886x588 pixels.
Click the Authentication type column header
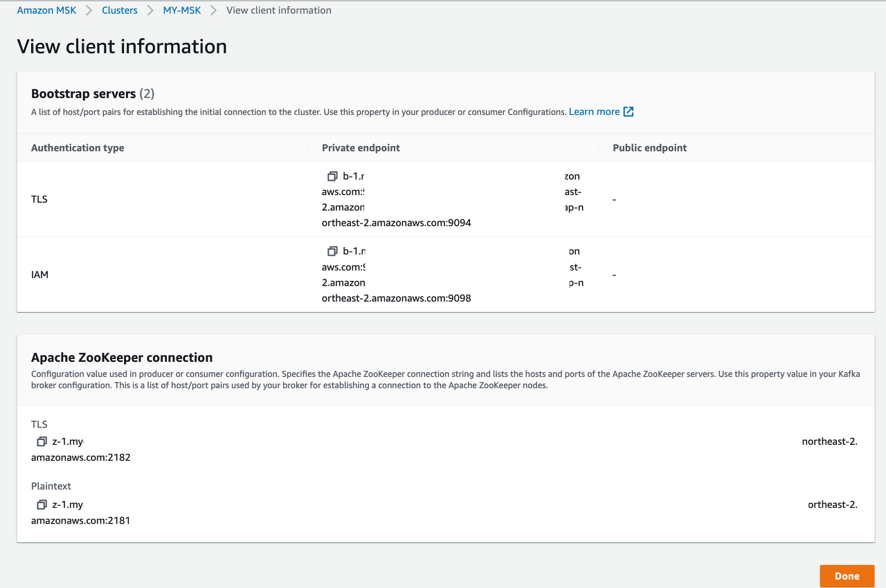78,147
